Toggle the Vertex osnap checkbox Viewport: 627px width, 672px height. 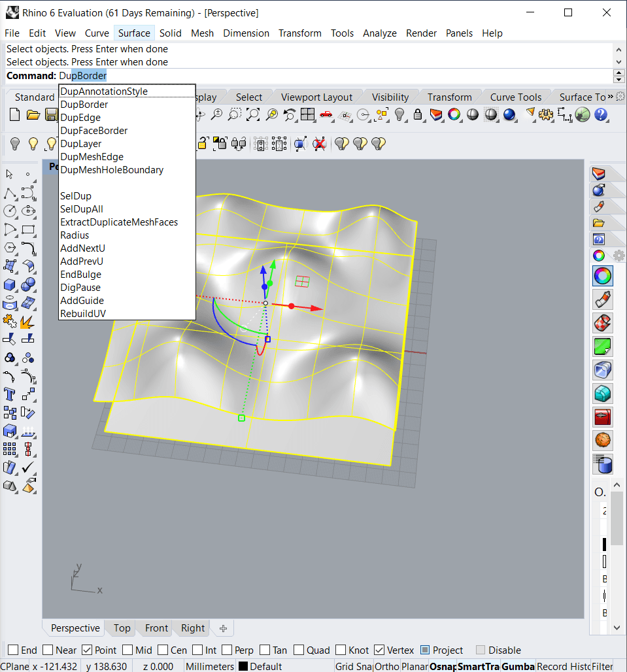pos(379,650)
